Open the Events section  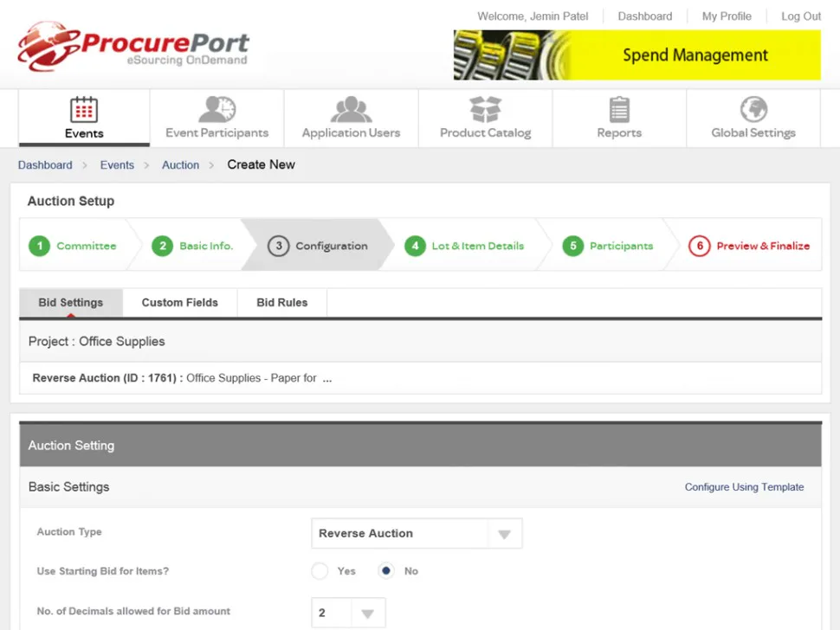83,118
